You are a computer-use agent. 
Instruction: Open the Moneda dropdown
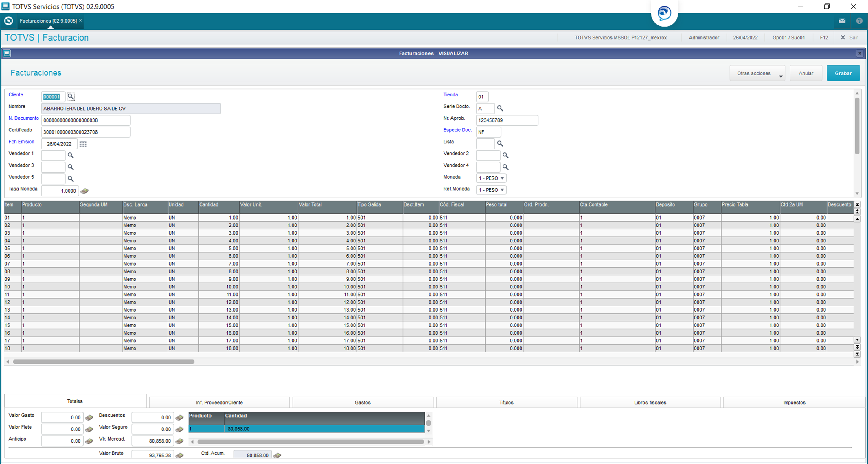point(491,178)
